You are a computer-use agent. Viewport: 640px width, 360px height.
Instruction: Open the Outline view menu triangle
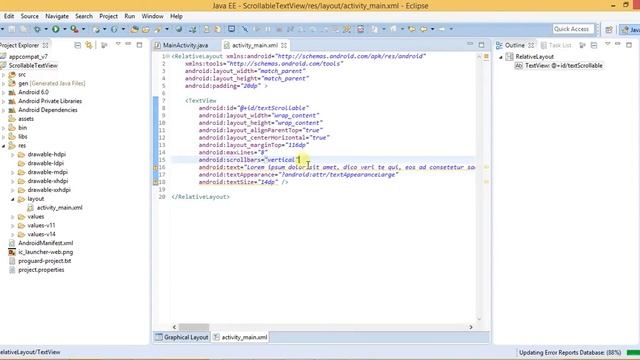click(607, 44)
